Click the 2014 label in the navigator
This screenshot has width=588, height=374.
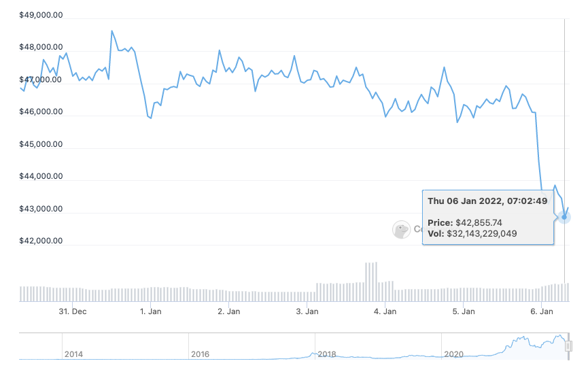point(73,354)
